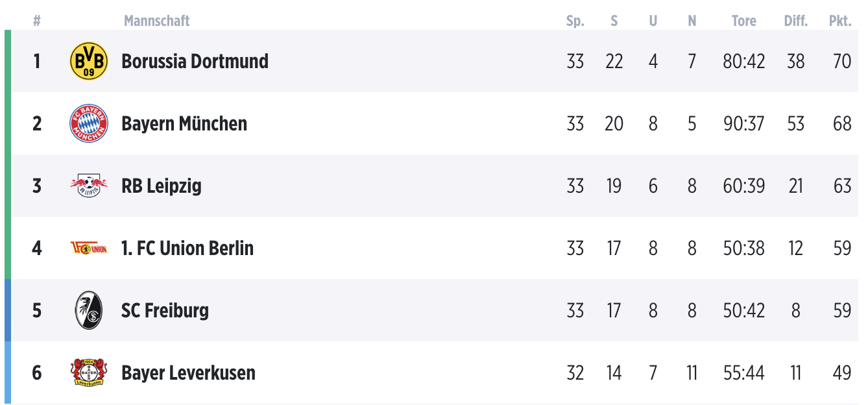This screenshot has width=868, height=405.
Task: Open the Bayern München team link
Action: [184, 123]
